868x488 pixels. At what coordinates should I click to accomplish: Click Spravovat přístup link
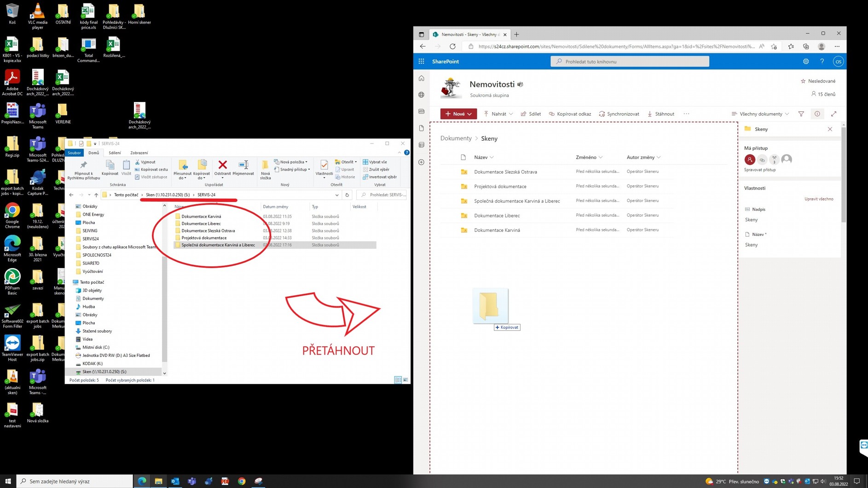click(759, 170)
